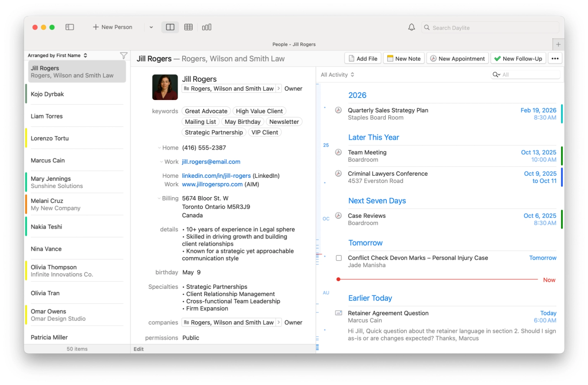The width and height of the screenshot is (588, 385).
Task: Add a new tab with plus button
Action: point(558,44)
